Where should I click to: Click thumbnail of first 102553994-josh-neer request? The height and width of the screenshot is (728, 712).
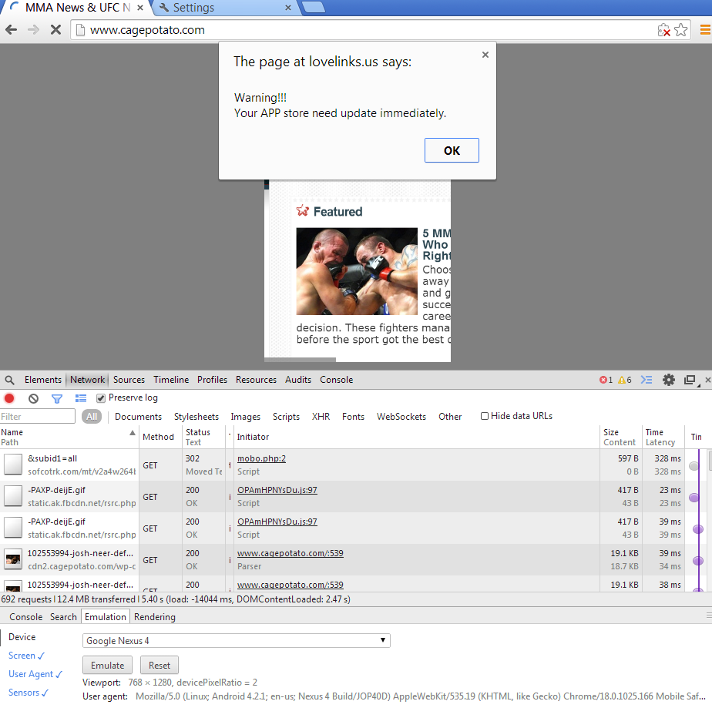click(x=13, y=559)
